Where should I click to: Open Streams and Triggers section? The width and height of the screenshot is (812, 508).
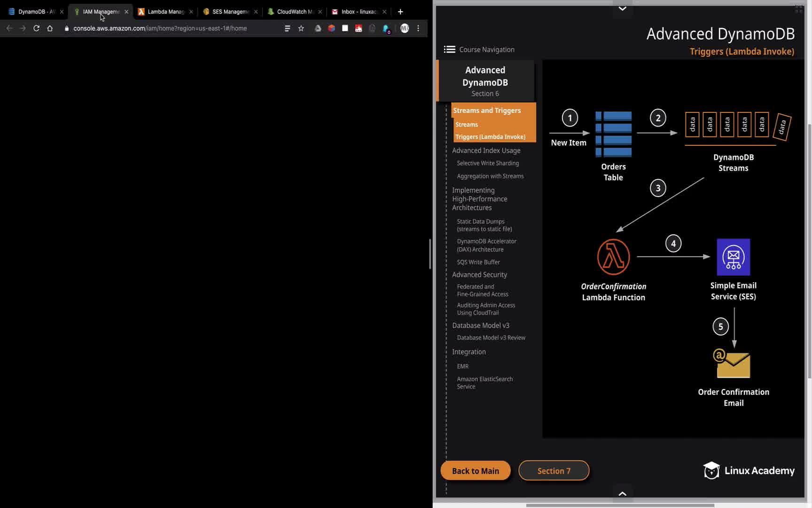487,111
